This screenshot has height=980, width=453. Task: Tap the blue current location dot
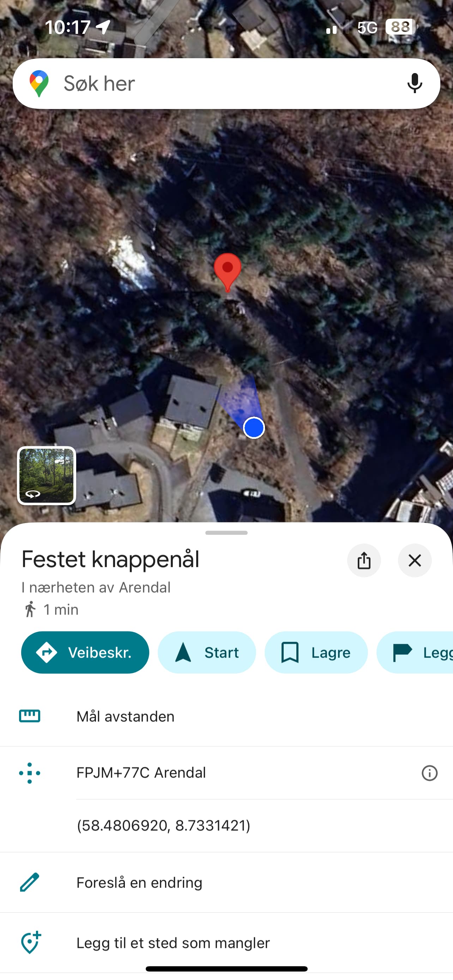click(x=254, y=428)
